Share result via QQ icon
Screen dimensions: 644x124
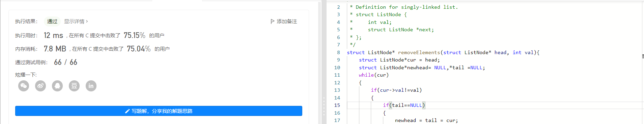pyautogui.click(x=57, y=86)
